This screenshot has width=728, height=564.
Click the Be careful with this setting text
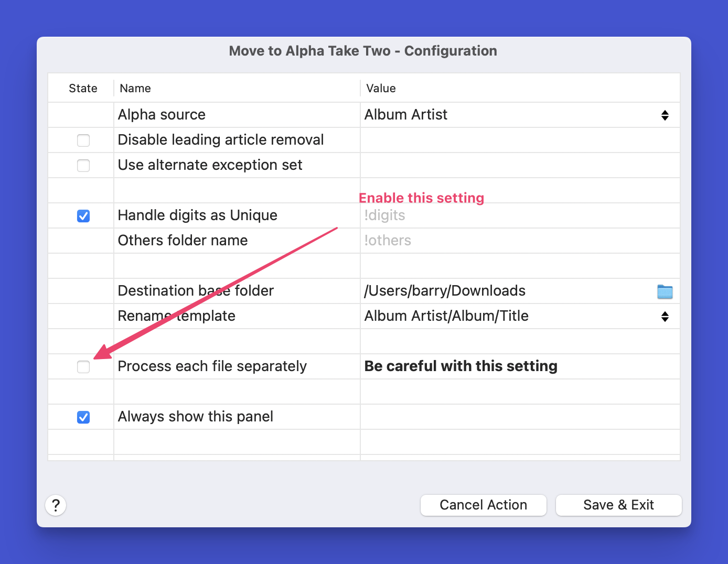(461, 366)
